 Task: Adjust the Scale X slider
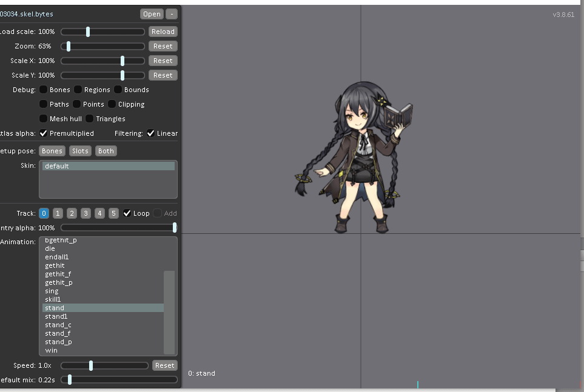[103, 61]
